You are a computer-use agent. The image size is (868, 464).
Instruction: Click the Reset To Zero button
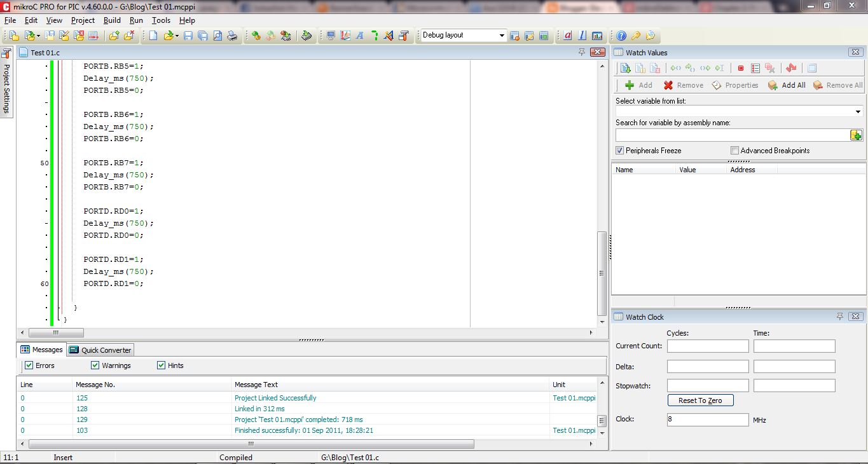[700, 400]
